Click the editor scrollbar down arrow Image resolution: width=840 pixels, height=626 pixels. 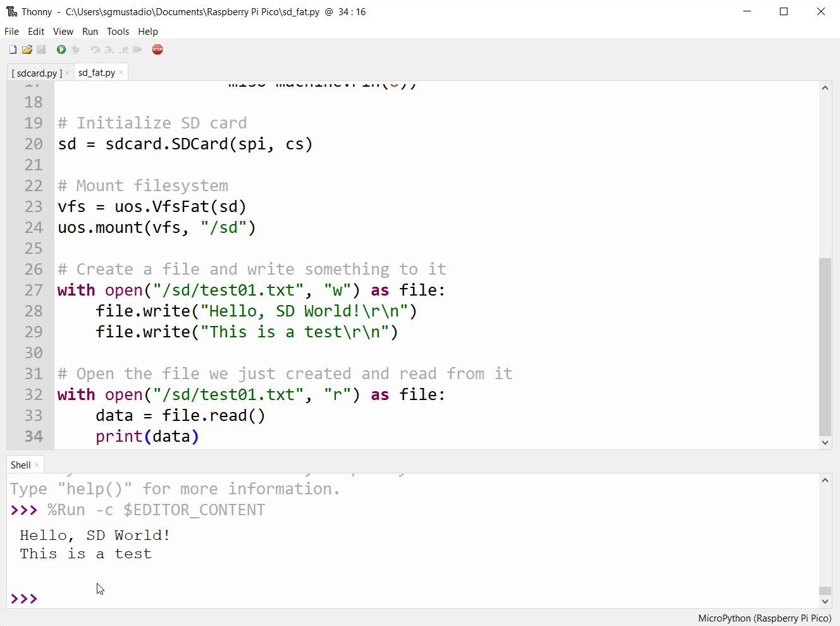[x=825, y=442]
